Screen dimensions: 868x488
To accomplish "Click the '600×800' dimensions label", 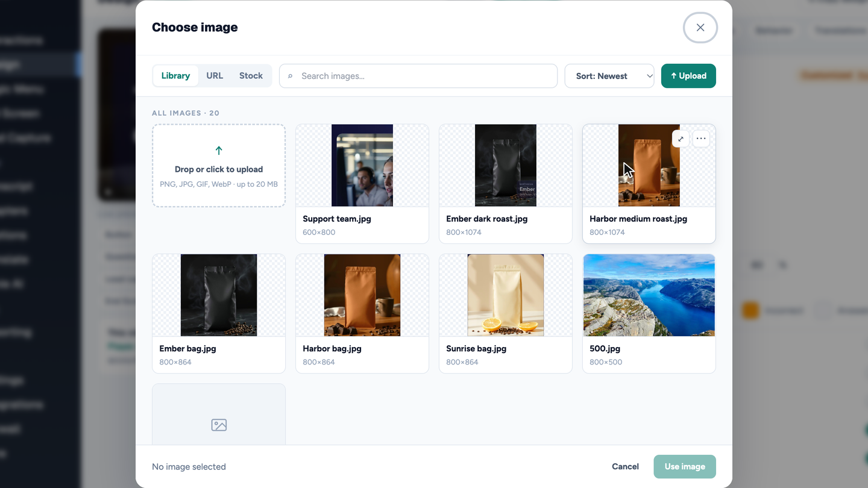I will pyautogui.click(x=319, y=233).
